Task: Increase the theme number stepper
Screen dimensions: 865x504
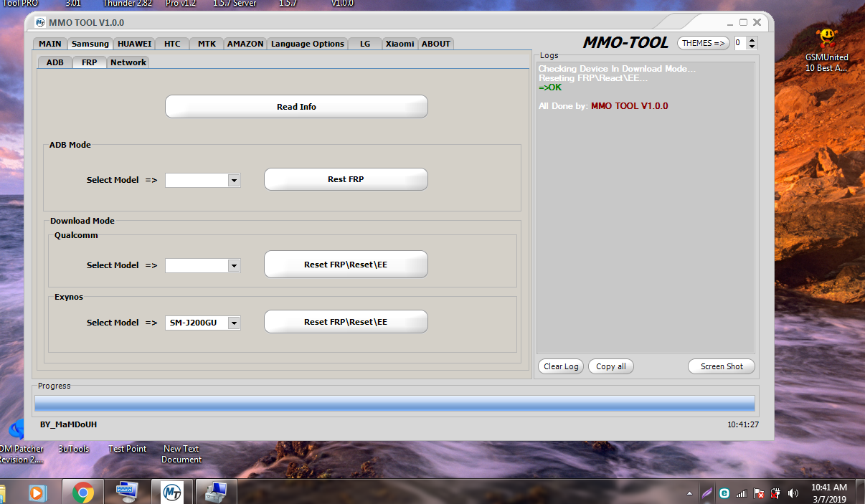Action: click(752, 39)
